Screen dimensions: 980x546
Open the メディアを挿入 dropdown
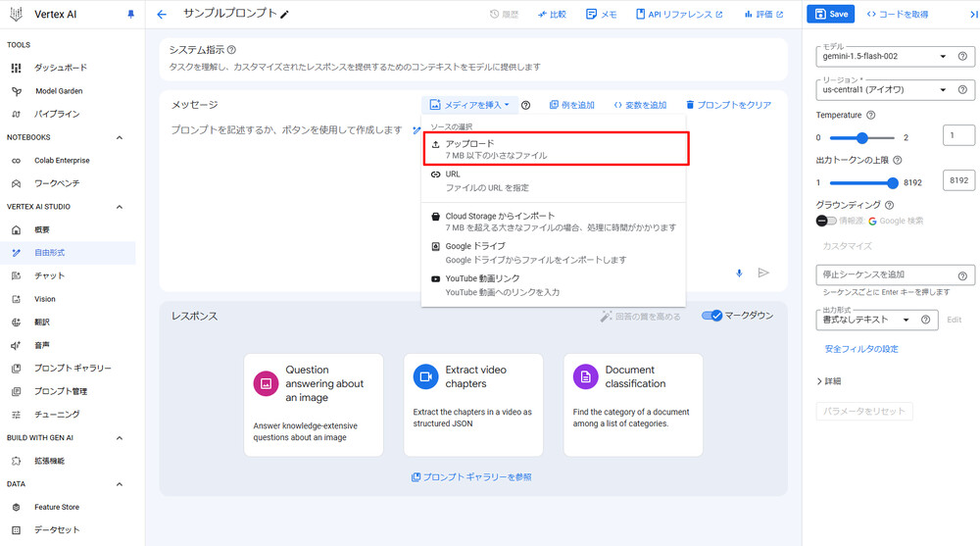pyautogui.click(x=469, y=105)
